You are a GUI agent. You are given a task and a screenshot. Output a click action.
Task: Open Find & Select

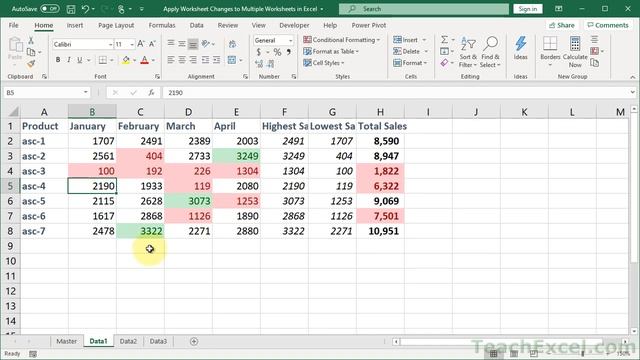[490, 52]
